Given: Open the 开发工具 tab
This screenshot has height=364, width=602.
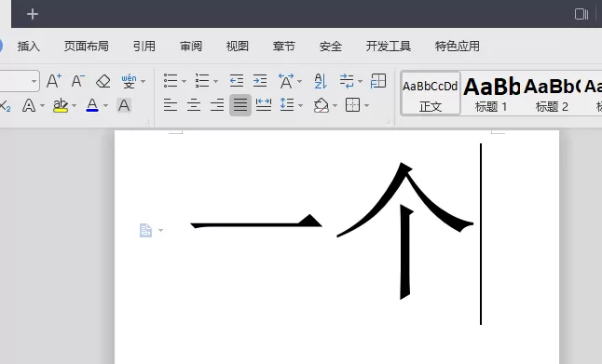Looking at the screenshot, I should (x=389, y=47).
